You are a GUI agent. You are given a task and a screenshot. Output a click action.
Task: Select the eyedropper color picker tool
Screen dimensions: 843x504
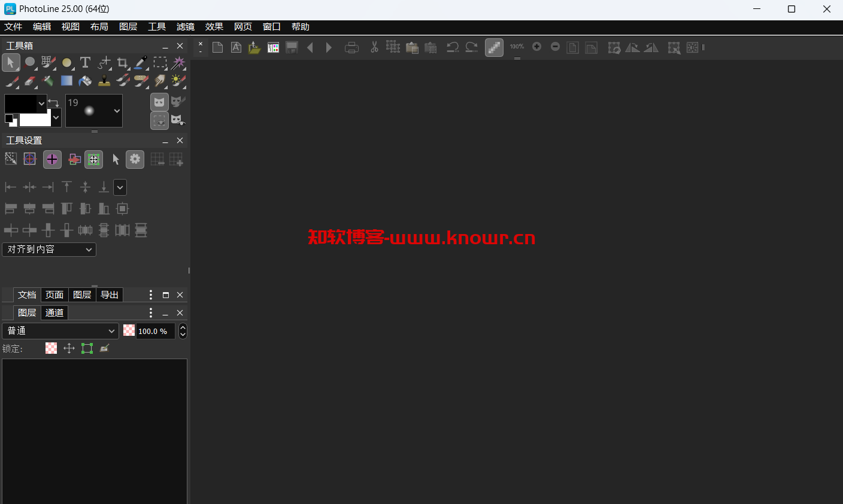pos(141,62)
